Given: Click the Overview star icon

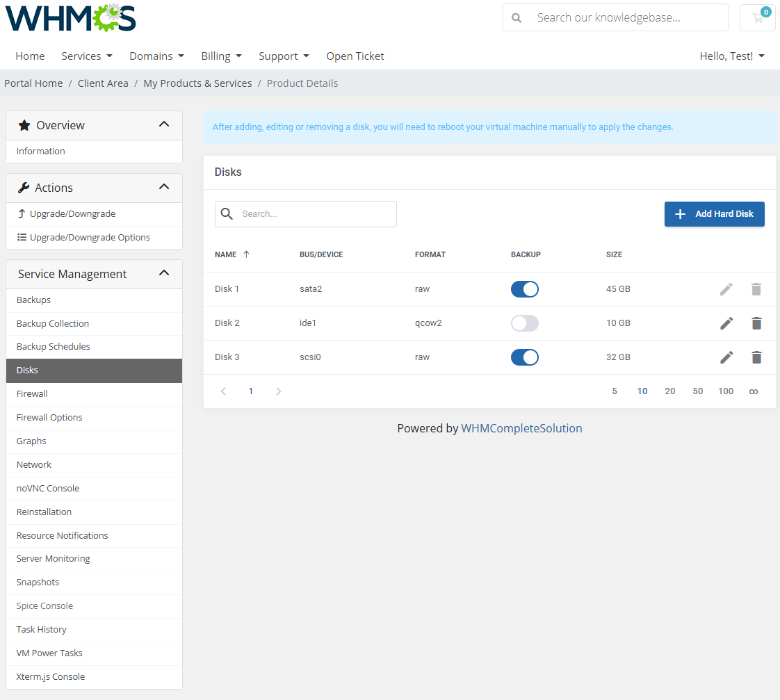Looking at the screenshot, I should (x=24, y=125).
